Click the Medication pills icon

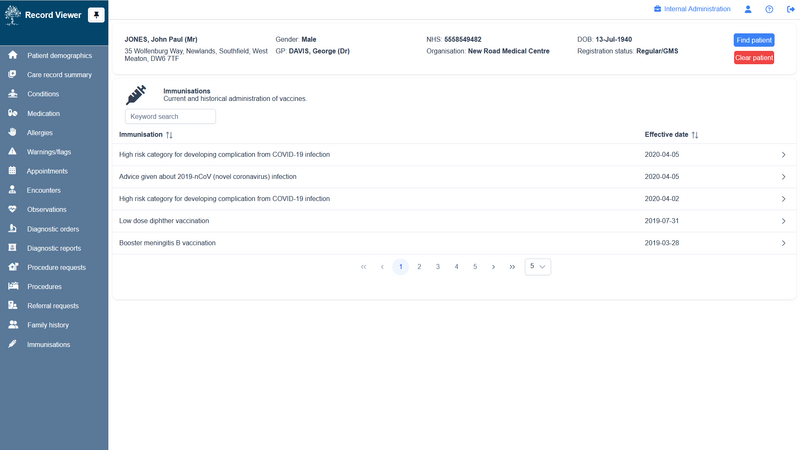point(13,113)
